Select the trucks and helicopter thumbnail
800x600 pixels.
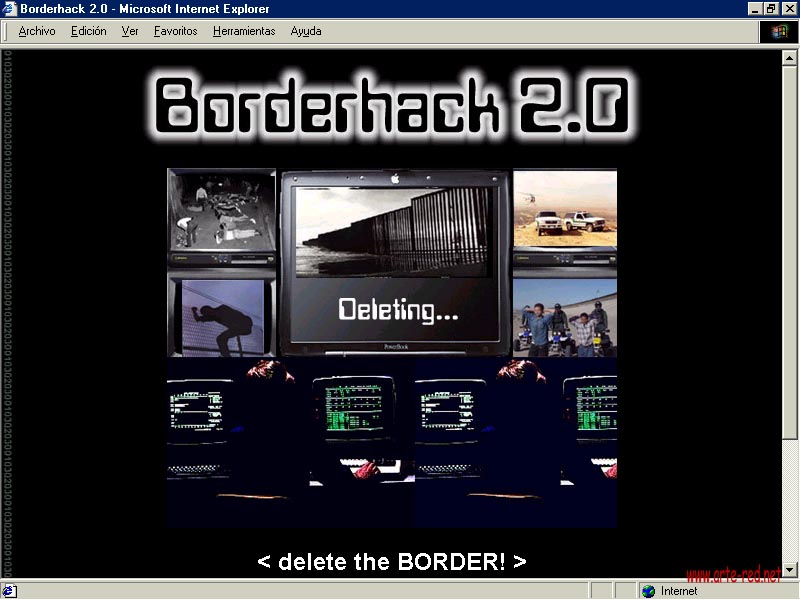pos(565,215)
